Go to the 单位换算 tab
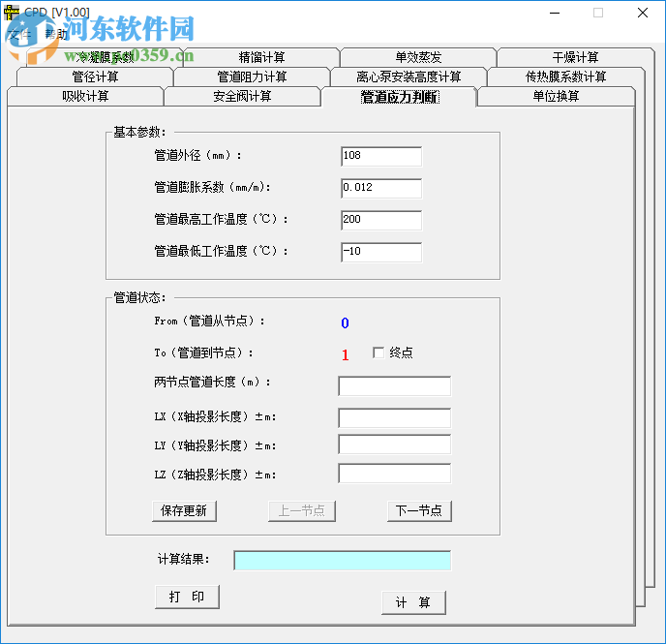Image resolution: width=666 pixels, height=644 pixels. coord(556,96)
